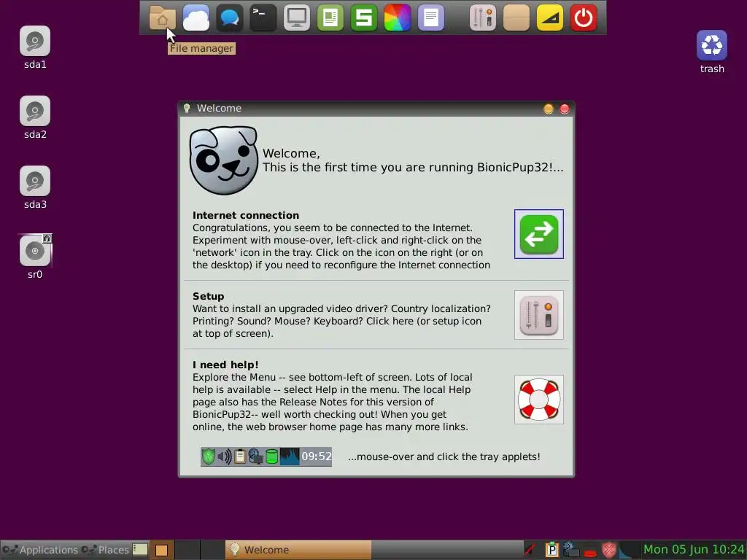Click the tray applets sample image
Viewport: 747px width, 560px height.
point(266,456)
